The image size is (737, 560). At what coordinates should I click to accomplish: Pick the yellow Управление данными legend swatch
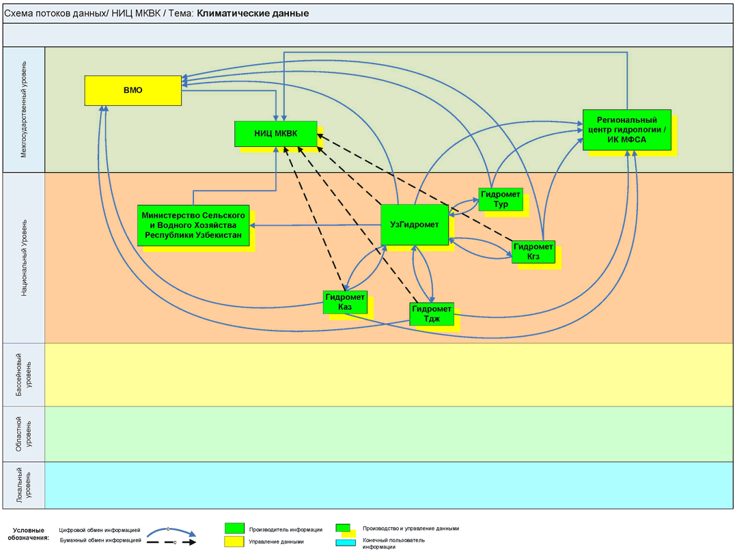tap(234, 542)
